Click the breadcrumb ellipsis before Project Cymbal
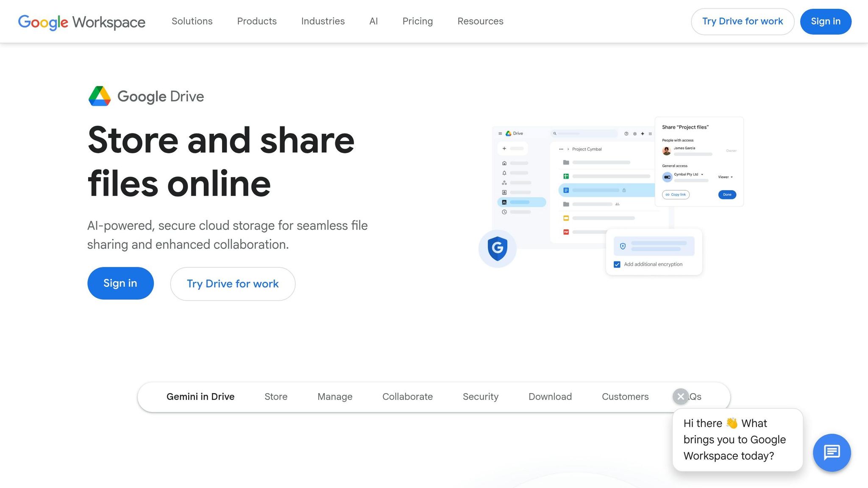 [x=561, y=149]
